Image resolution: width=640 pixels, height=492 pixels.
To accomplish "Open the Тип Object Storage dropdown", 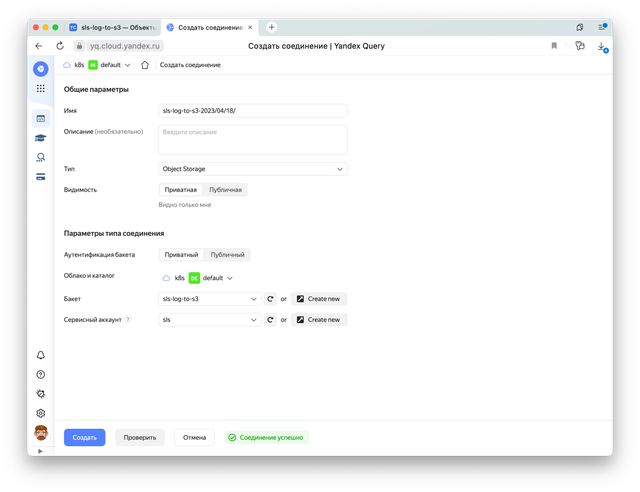I will [x=253, y=169].
